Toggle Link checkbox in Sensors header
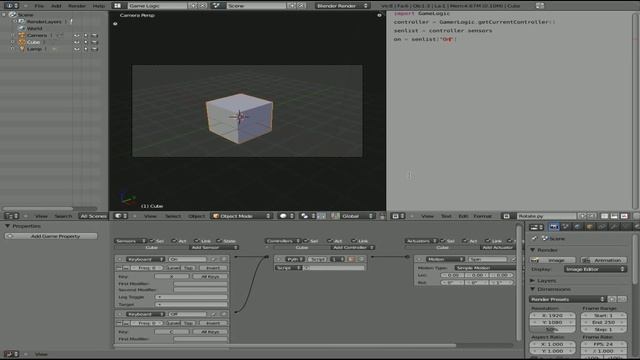 tap(197, 241)
